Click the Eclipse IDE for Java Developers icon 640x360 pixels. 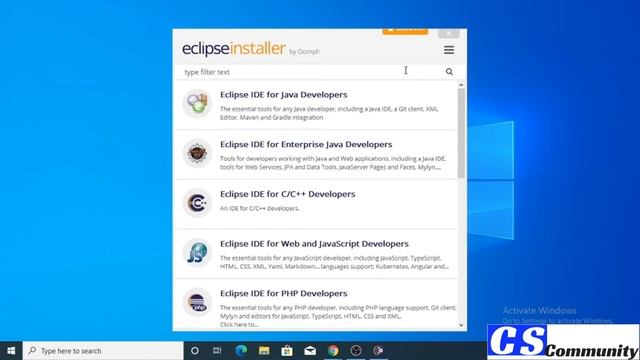[197, 103]
